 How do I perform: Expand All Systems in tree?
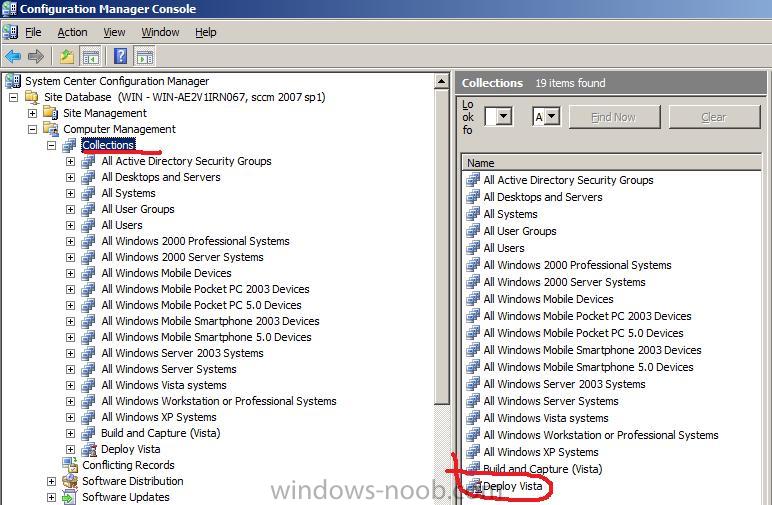click(x=70, y=193)
